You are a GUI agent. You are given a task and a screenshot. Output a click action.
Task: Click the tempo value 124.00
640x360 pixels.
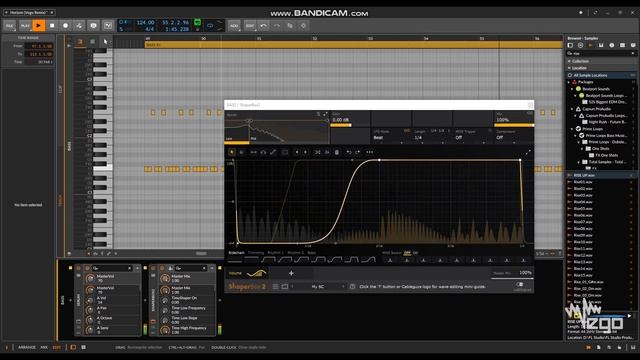point(145,22)
